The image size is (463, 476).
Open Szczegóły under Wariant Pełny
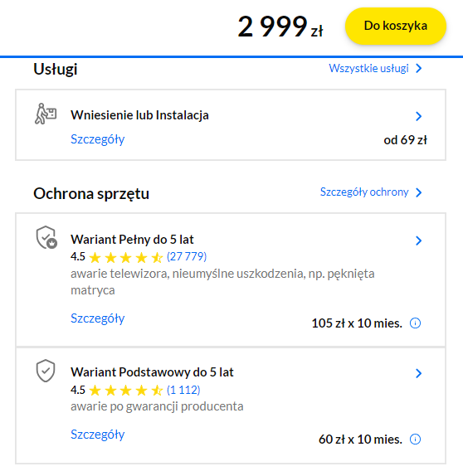pyautogui.click(x=98, y=318)
